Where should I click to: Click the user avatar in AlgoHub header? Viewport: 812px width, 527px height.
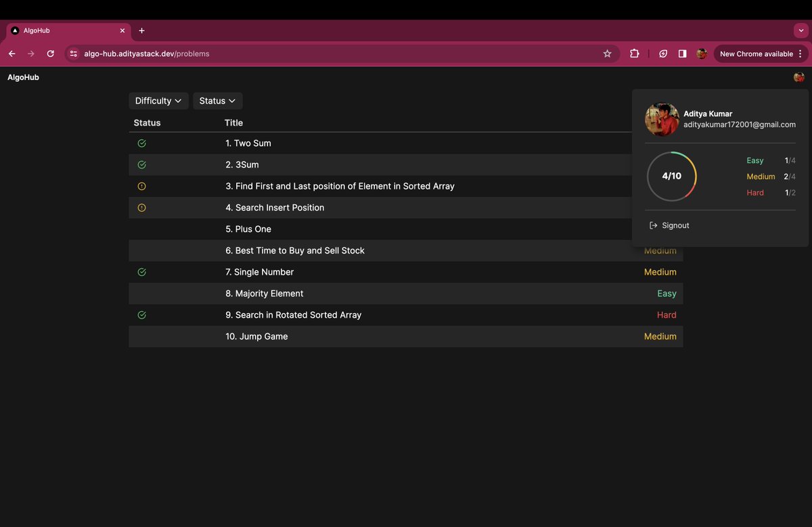pos(799,77)
